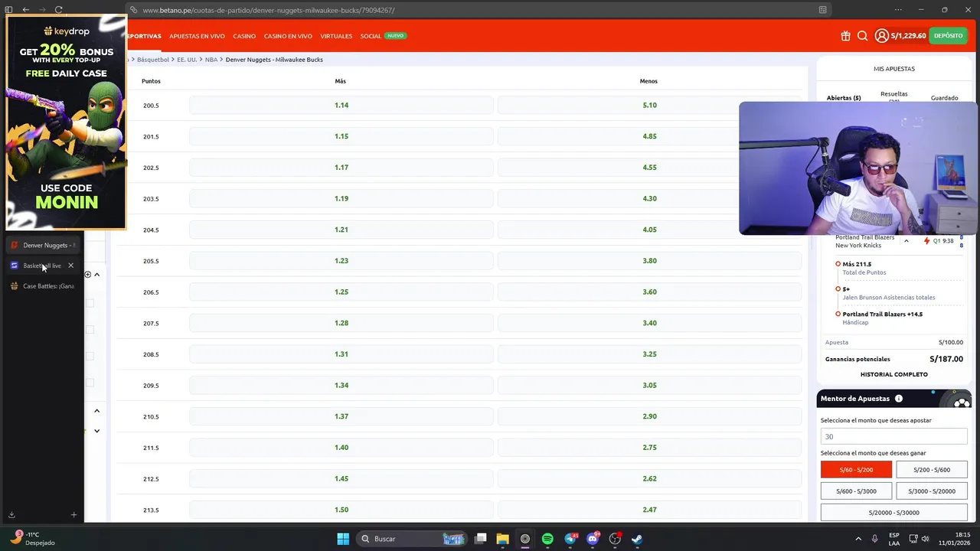980x551 pixels.
Task: Tick the fourth checkbox in left panel
Action: [90, 382]
